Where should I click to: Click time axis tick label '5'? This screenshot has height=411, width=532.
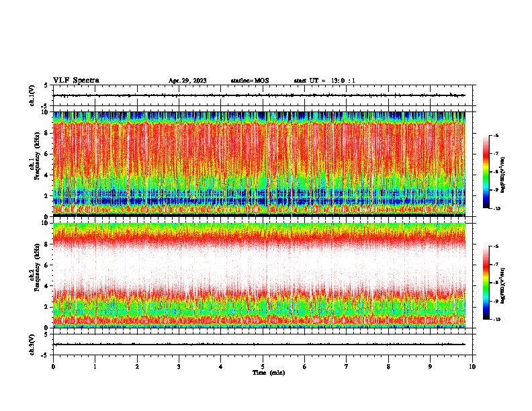click(x=263, y=367)
